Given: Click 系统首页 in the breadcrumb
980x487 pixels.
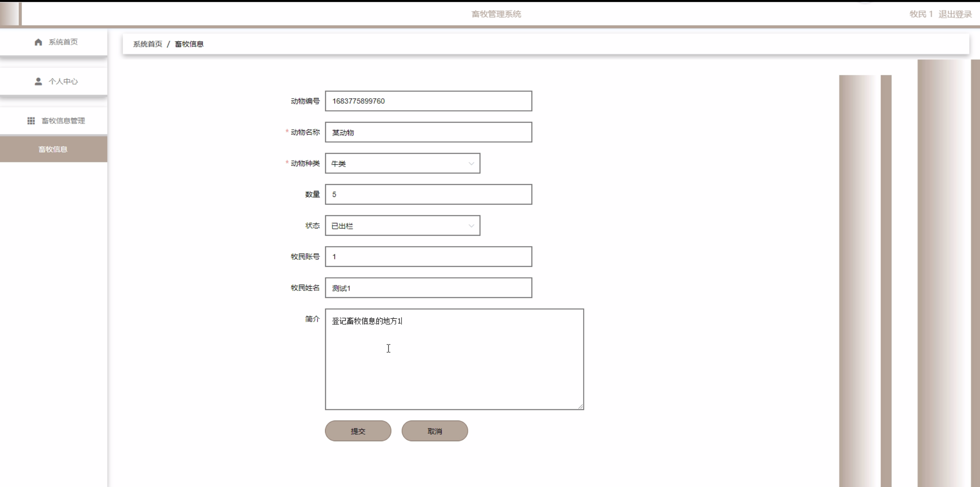Looking at the screenshot, I should tap(147, 44).
